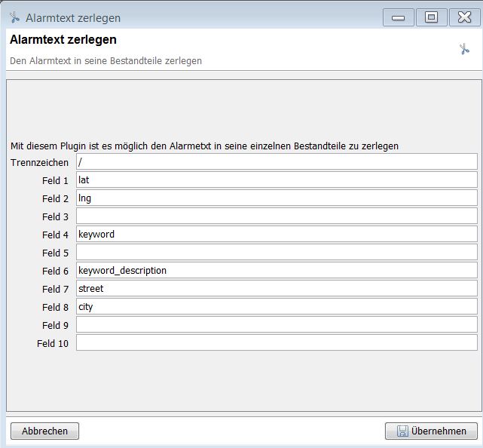
Task: Click the empty Feld 3 input
Action: (277, 216)
